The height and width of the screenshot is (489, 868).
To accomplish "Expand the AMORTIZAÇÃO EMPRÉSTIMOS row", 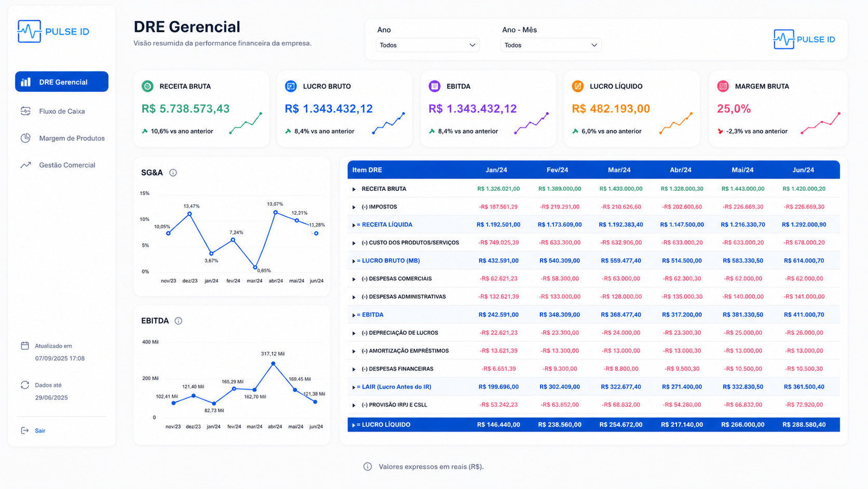I will coord(354,351).
